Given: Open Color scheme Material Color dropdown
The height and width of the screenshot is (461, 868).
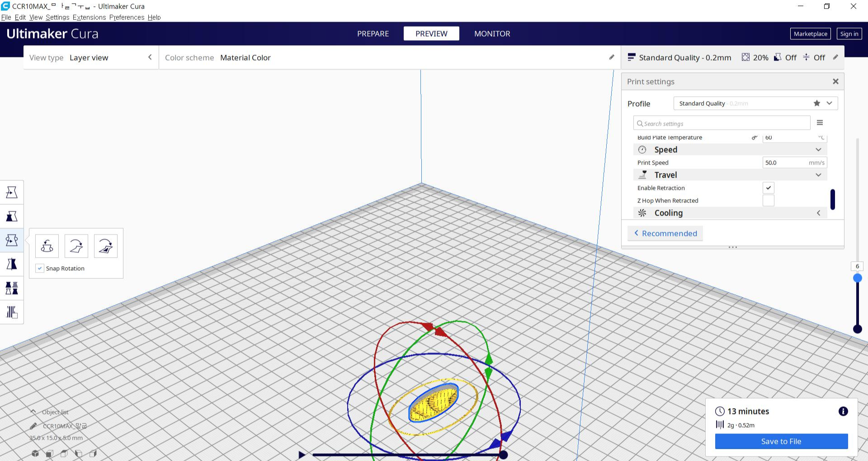Looking at the screenshot, I should click(389, 57).
